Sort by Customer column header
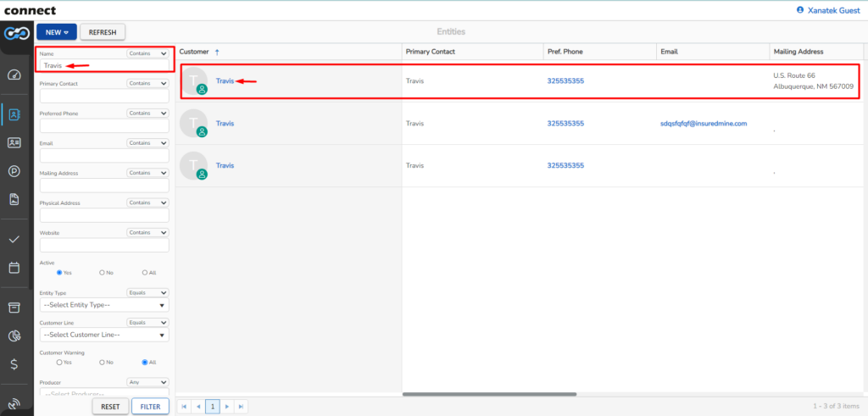The height and width of the screenshot is (416, 868). point(194,52)
